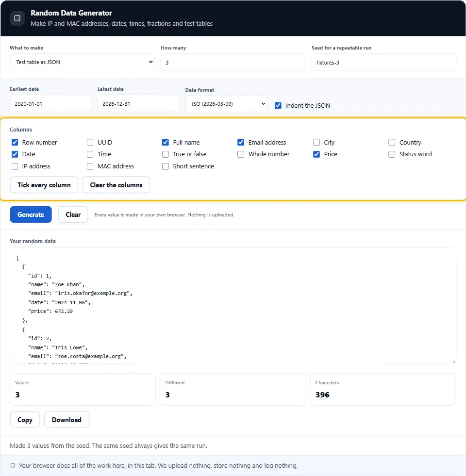
Task: Click Tick every column button
Action: pos(44,185)
